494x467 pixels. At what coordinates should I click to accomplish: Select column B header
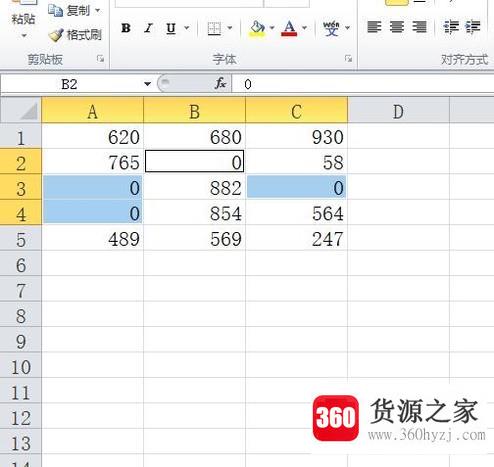[x=194, y=111]
